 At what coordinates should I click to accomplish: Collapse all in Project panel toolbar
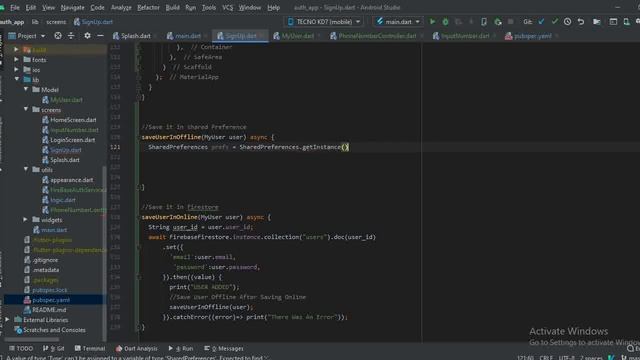click(x=71, y=36)
